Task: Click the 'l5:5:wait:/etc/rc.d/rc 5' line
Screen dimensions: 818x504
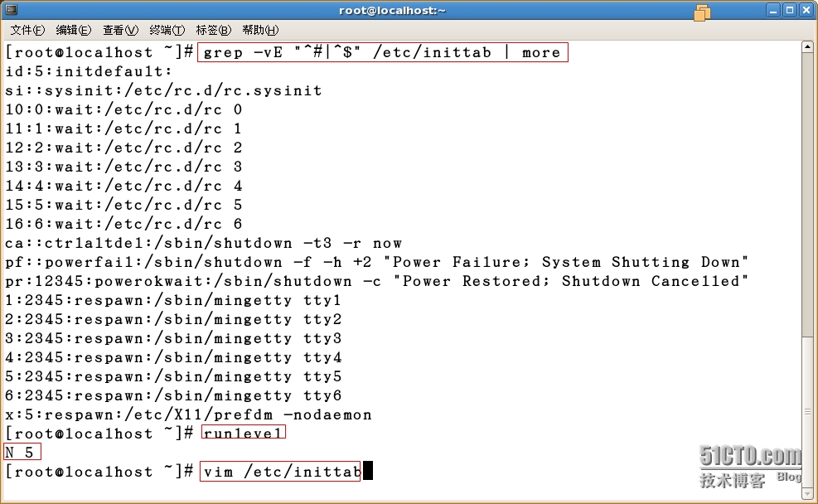Action: tap(123, 205)
